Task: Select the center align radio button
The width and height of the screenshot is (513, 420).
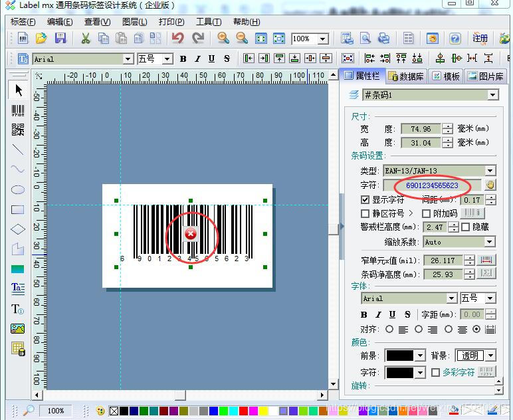Action: pyautogui.click(x=449, y=329)
